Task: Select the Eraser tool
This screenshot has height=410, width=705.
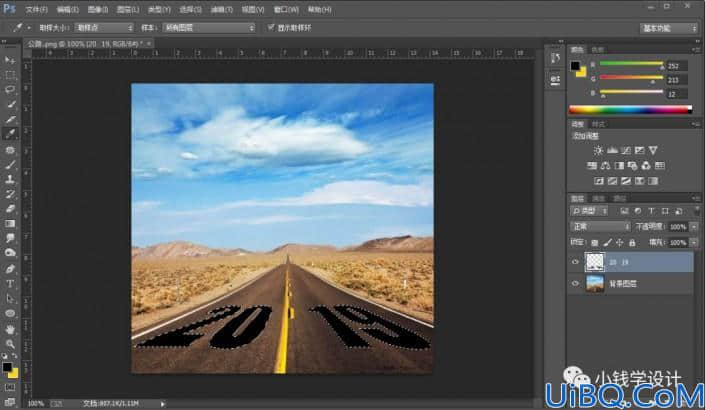Action: tap(10, 209)
